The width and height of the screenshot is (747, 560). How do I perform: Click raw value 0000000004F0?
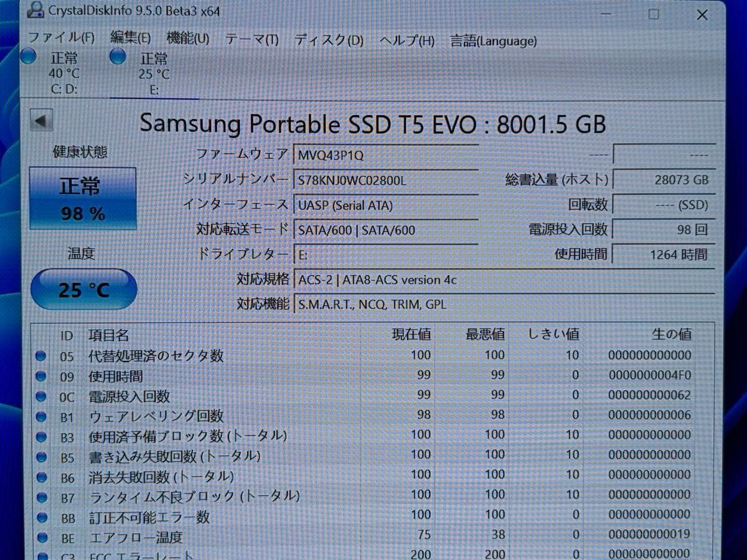tap(650, 375)
